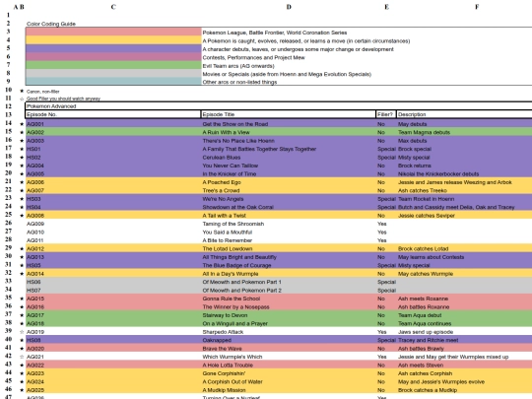This screenshot has height=399, width=532.
Task: Select 'The Lotad Lowdown' title cell
Action: pyautogui.click(x=289, y=248)
